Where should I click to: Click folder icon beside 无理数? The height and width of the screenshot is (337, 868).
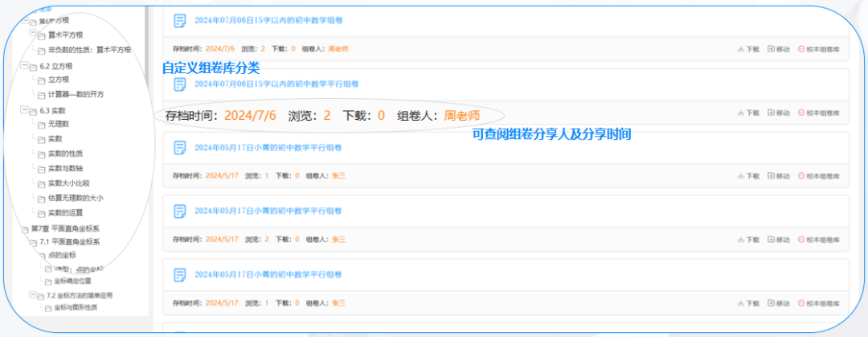click(42, 125)
